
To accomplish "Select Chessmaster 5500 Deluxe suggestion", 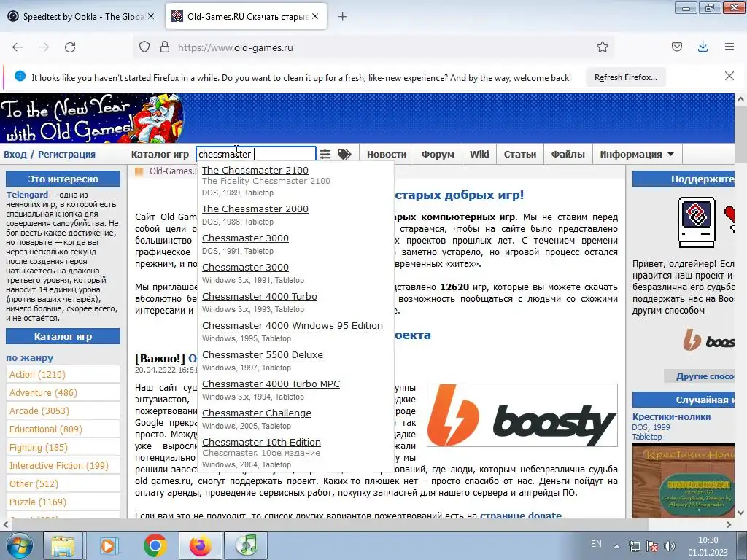I will pyautogui.click(x=263, y=355).
